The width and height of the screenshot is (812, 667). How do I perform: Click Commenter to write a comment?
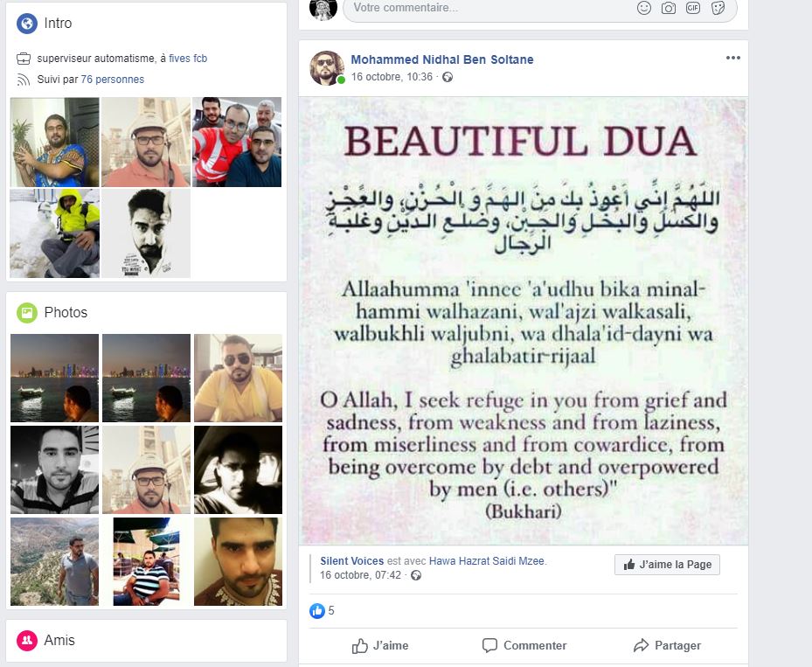coord(524,645)
